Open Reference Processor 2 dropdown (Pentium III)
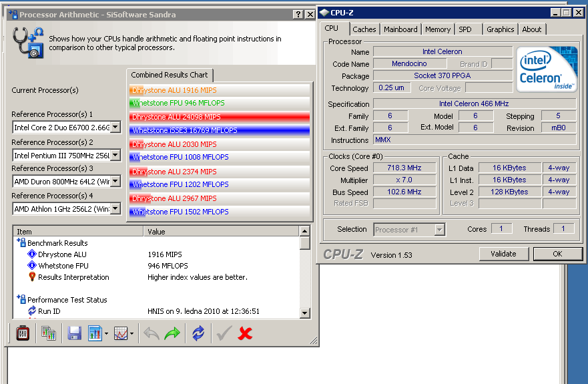This screenshot has height=384, width=588. pyautogui.click(x=115, y=155)
